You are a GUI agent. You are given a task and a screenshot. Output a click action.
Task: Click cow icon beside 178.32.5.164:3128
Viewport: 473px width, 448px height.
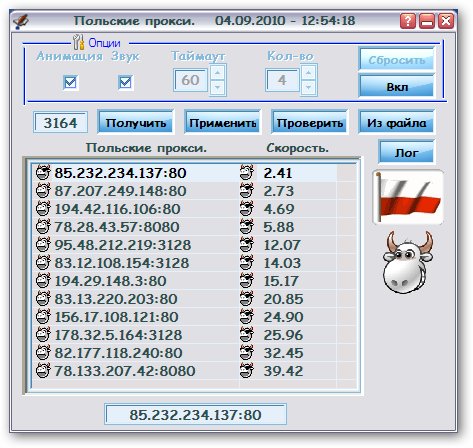[43, 335]
